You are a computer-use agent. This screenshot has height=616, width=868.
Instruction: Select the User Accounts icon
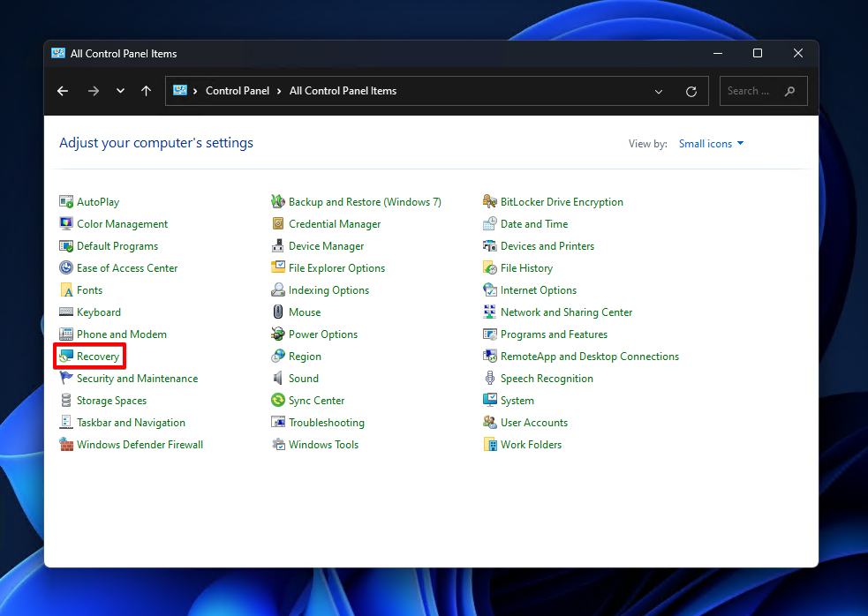(x=490, y=423)
